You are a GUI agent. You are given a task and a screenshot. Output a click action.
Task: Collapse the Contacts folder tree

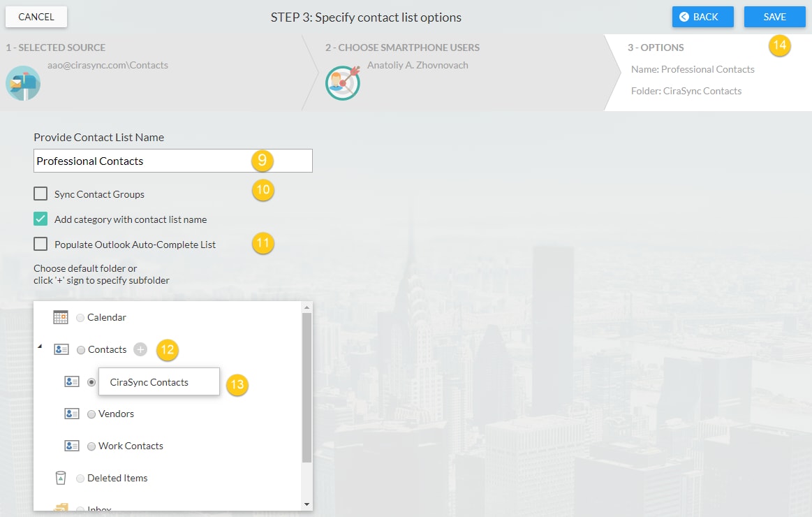coord(40,346)
